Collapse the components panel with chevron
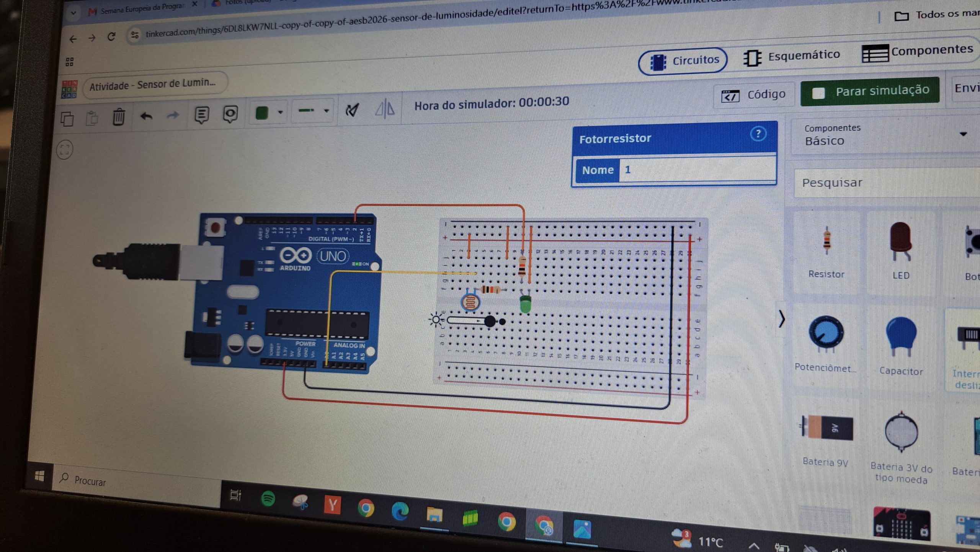 781,319
